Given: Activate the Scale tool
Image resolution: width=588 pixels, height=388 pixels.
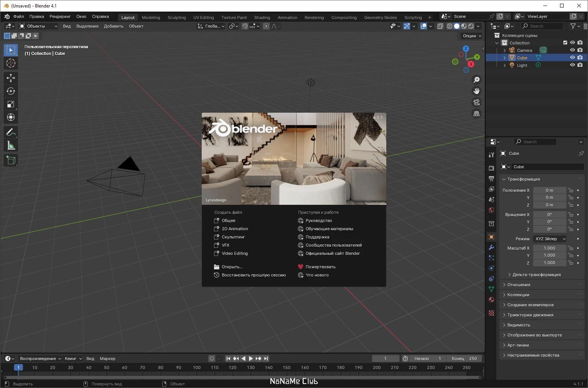Looking at the screenshot, I should (x=11, y=104).
